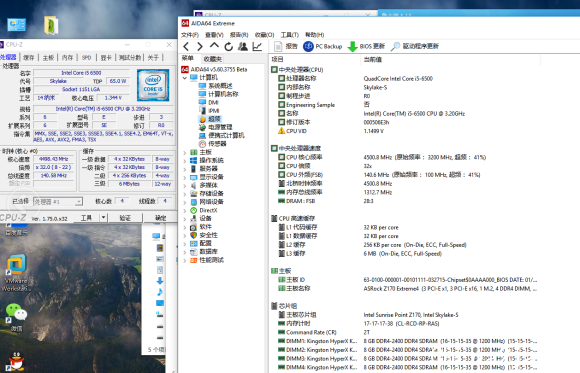Click the 软件 tree icon

pos(193,227)
